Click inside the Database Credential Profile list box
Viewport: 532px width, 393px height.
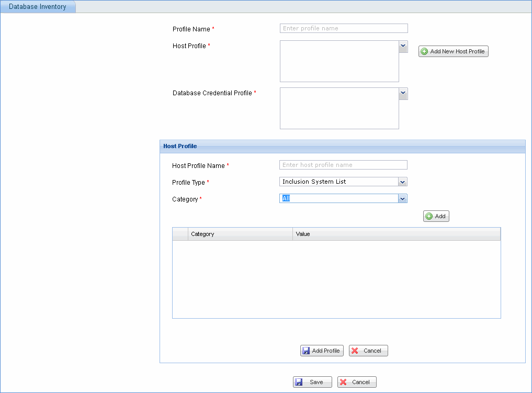coord(339,108)
